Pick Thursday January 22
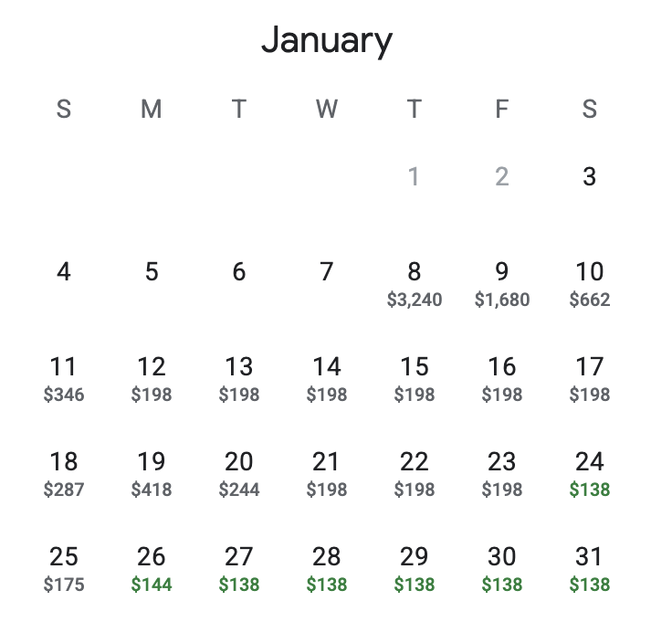Screen dimensions: 672x643 tap(415, 473)
